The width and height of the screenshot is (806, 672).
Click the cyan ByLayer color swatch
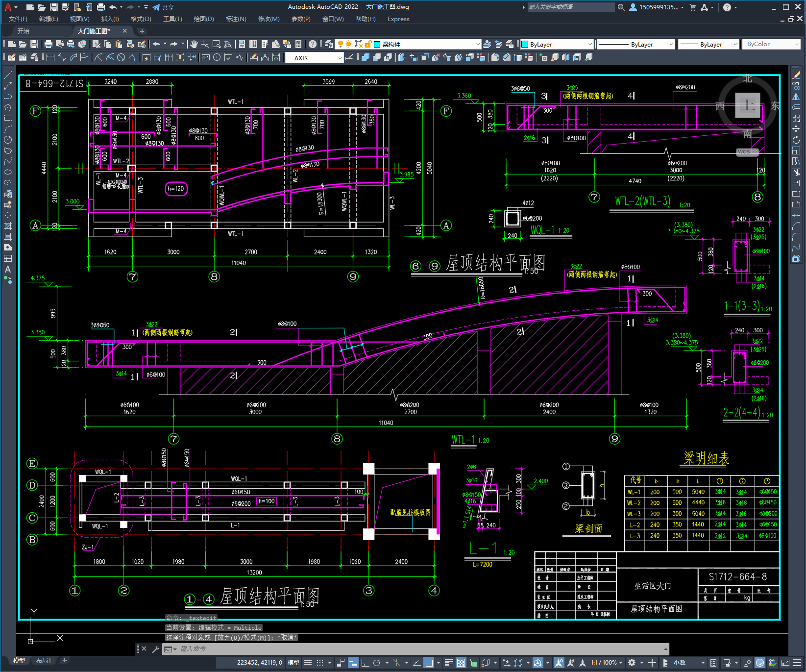(x=525, y=44)
